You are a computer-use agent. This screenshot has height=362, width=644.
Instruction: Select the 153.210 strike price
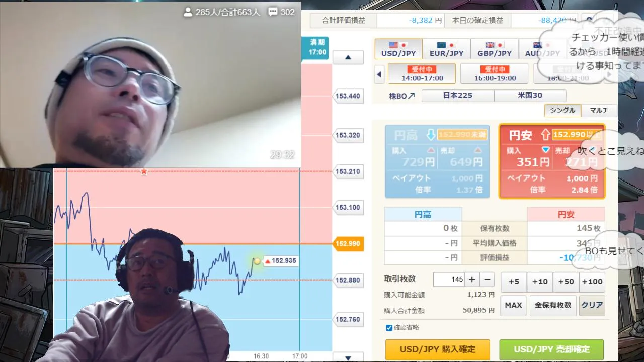[x=348, y=171]
